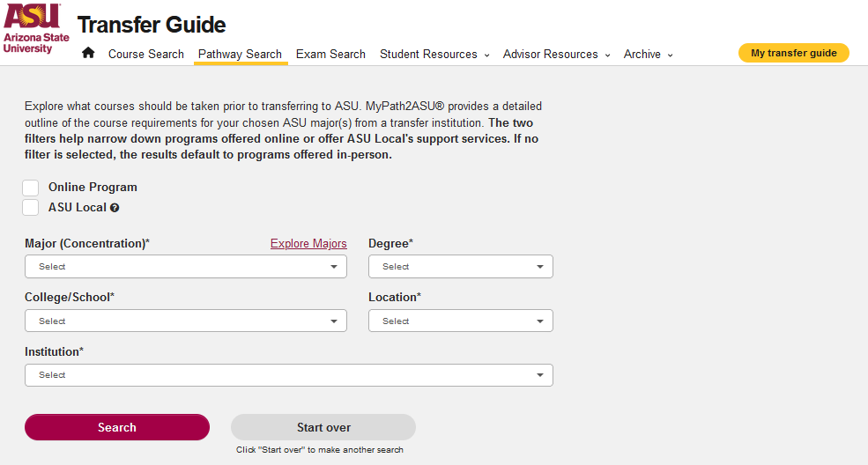Switch to the Course Search tab
Image resolution: width=868 pixels, height=465 pixels.
[146, 55]
